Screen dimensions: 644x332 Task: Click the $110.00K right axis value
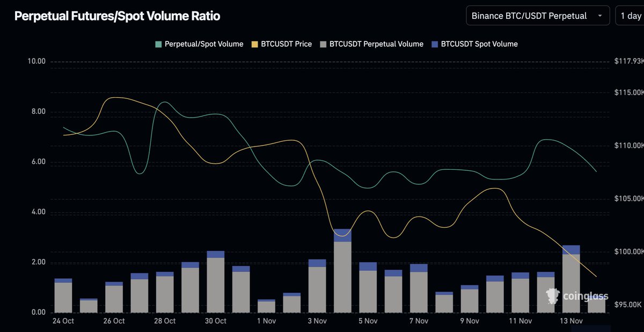click(x=629, y=146)
